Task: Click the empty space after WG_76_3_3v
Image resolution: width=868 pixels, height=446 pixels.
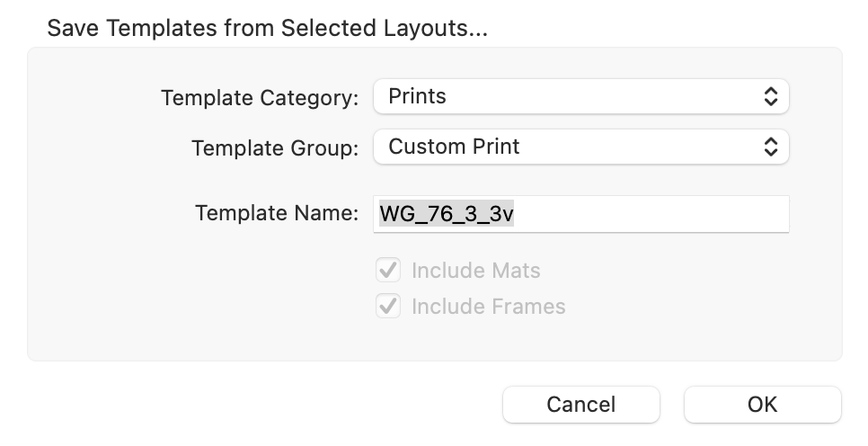Action: tap(647, 214)
